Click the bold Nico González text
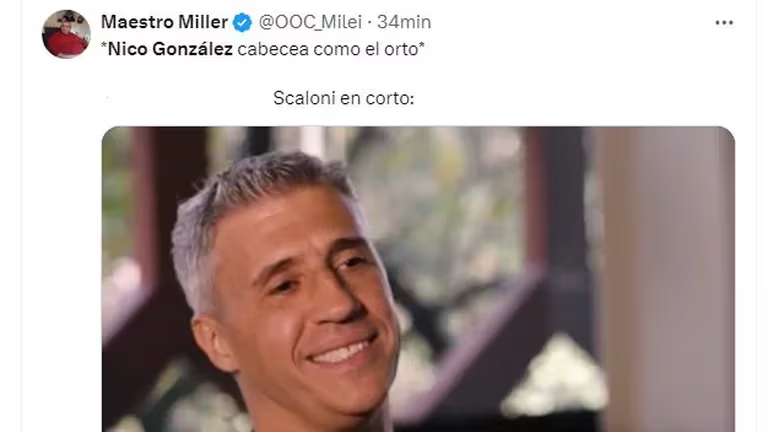Image resolution: width=768 pixels, height=432 pixels. [x=170, y=49]
